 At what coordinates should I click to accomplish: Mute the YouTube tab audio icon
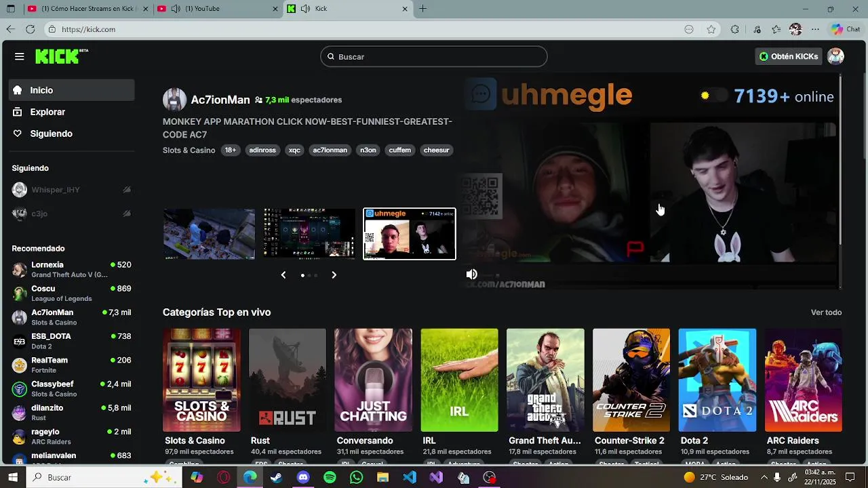(176, 9)
